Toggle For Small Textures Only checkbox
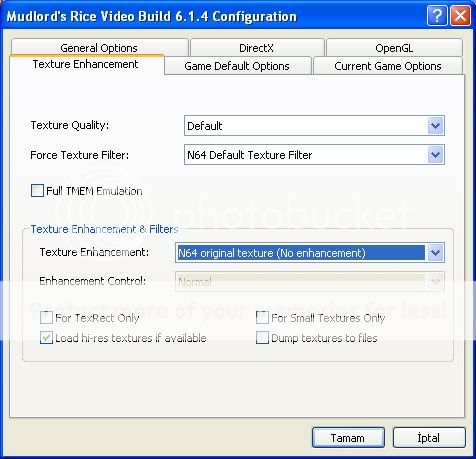The height and width of the screenshot is (459, 476). (x=262, y=317)
